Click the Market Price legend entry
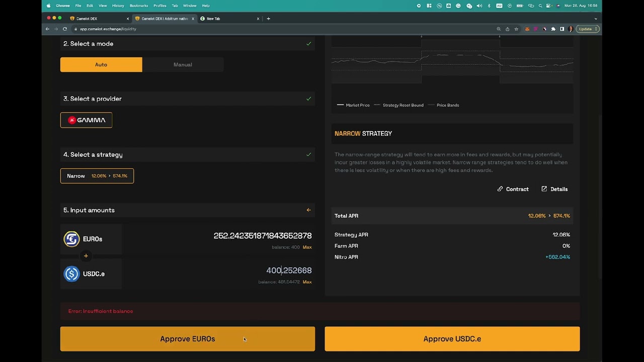This screenshot has width=644, height=362. point(353,105)
